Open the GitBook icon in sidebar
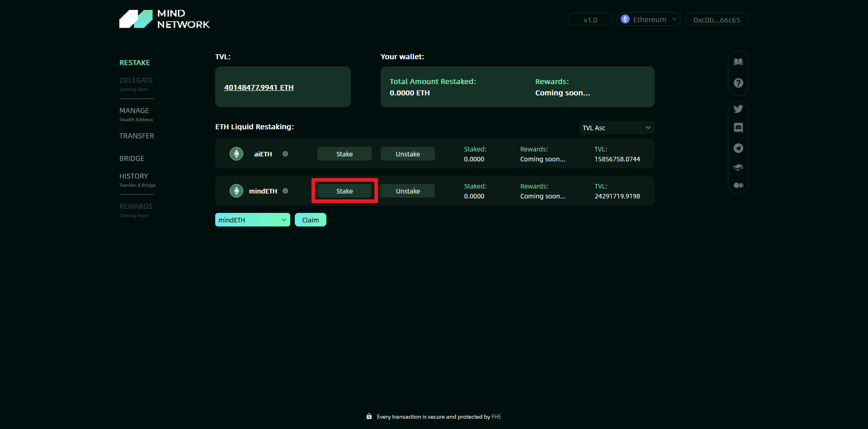 pos(738,167)
